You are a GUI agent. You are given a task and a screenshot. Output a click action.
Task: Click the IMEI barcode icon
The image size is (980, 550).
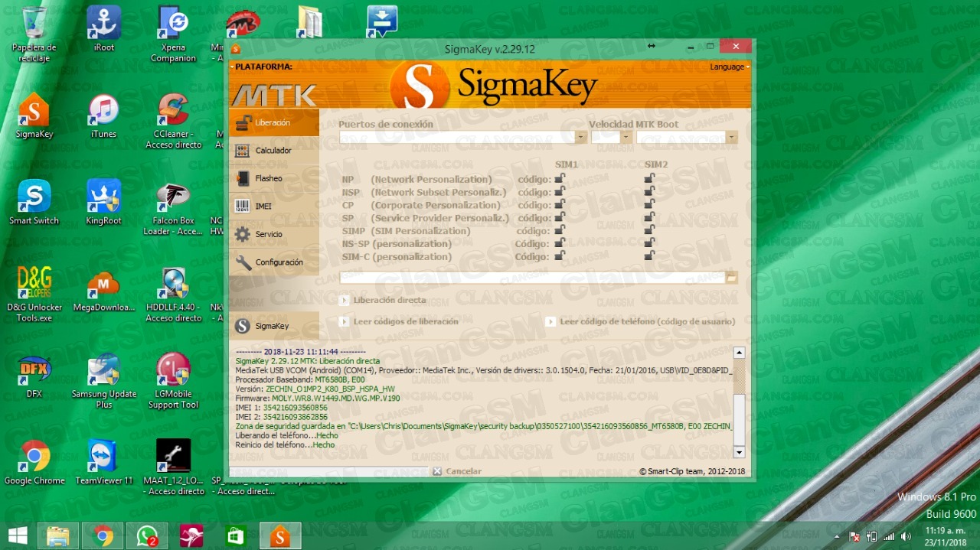click(x=242, y=207)
